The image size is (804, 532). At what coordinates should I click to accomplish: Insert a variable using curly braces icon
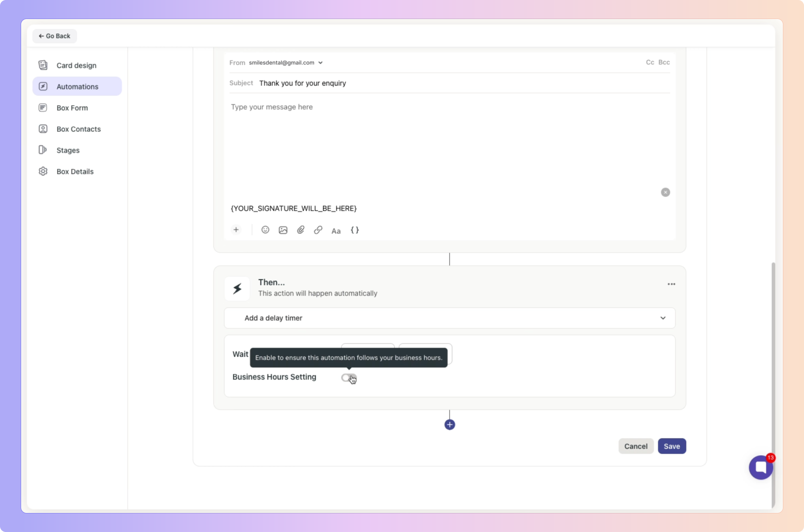point(355,230)
